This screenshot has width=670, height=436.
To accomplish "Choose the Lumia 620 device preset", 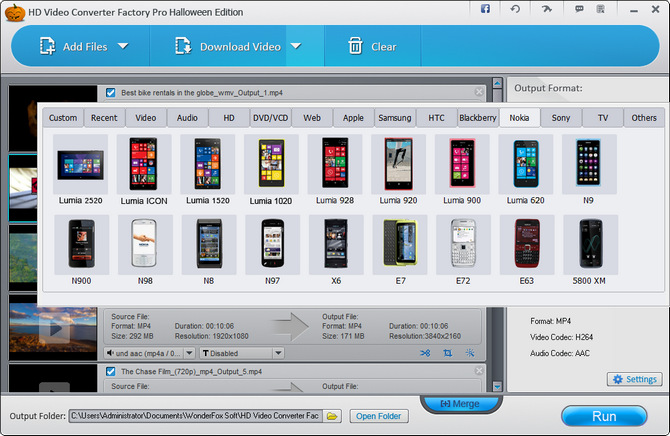I will tap(526, 170).
